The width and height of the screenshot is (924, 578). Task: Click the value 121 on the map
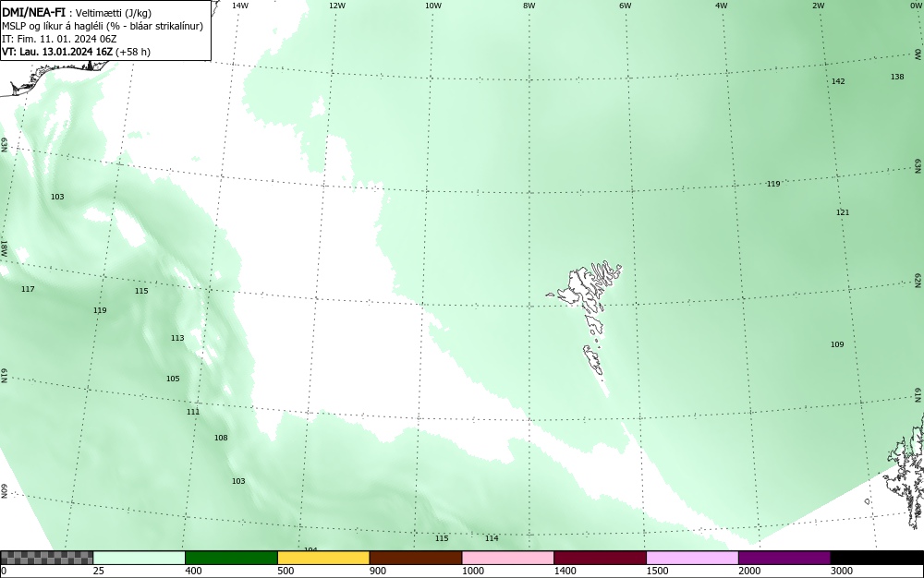[x=843, y=212]
